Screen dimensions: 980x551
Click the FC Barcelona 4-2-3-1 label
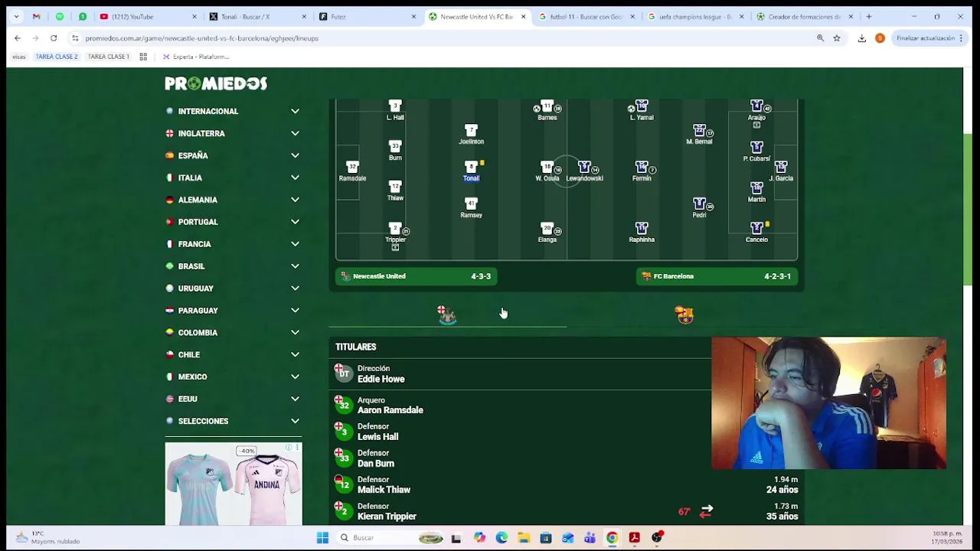click(x=717, y=276)
